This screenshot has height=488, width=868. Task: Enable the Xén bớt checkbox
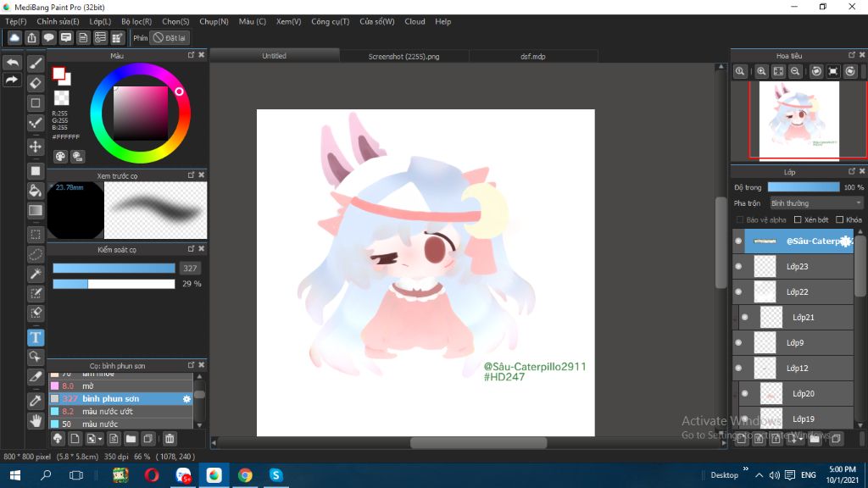[x=798, y=219]
